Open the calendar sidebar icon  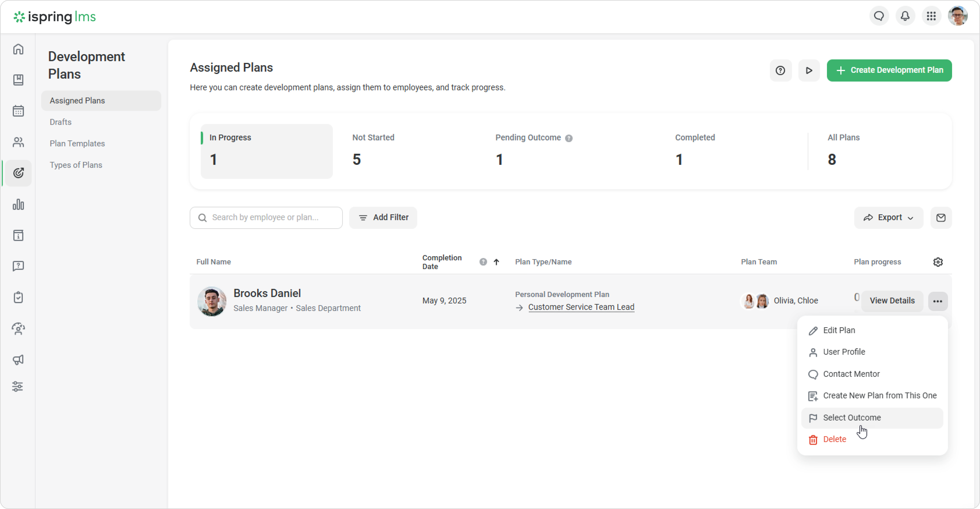click(18, 111)
